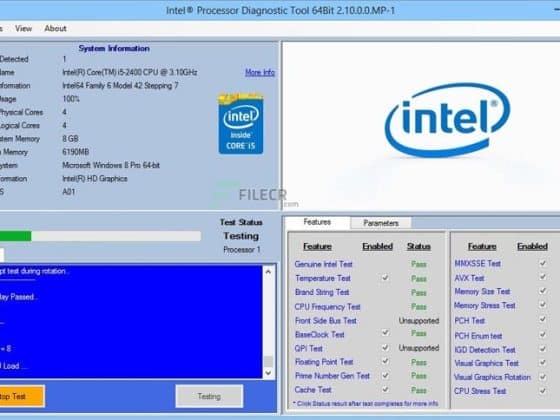560x420 pixels.
Task: Click the grey Testing button
Action: [x=209, y=396]
